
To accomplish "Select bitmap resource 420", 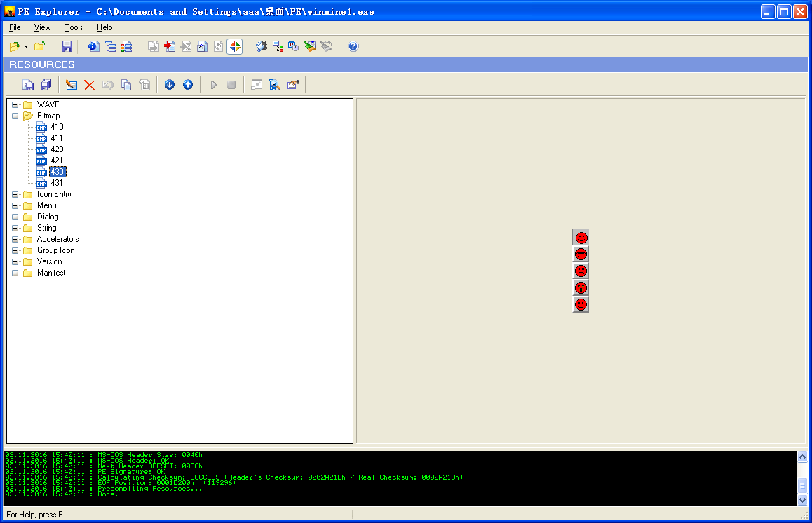I will tap(57, 149).
